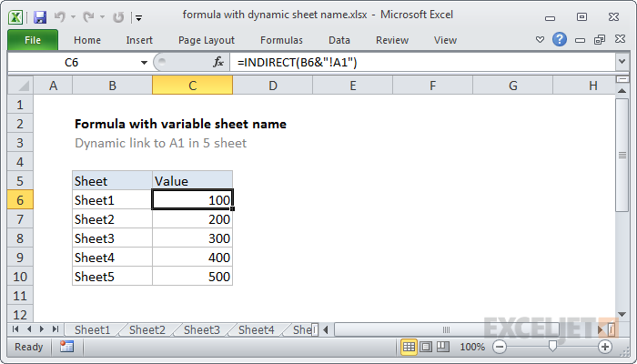
Task: Open the green File button
Action: pos(32,40)
